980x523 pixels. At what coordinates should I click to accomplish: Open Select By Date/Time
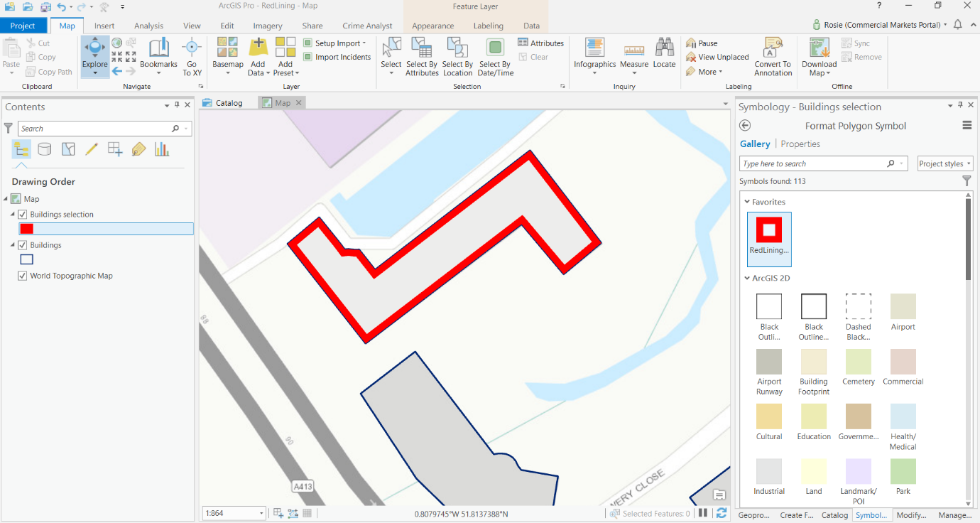(495, 57)
